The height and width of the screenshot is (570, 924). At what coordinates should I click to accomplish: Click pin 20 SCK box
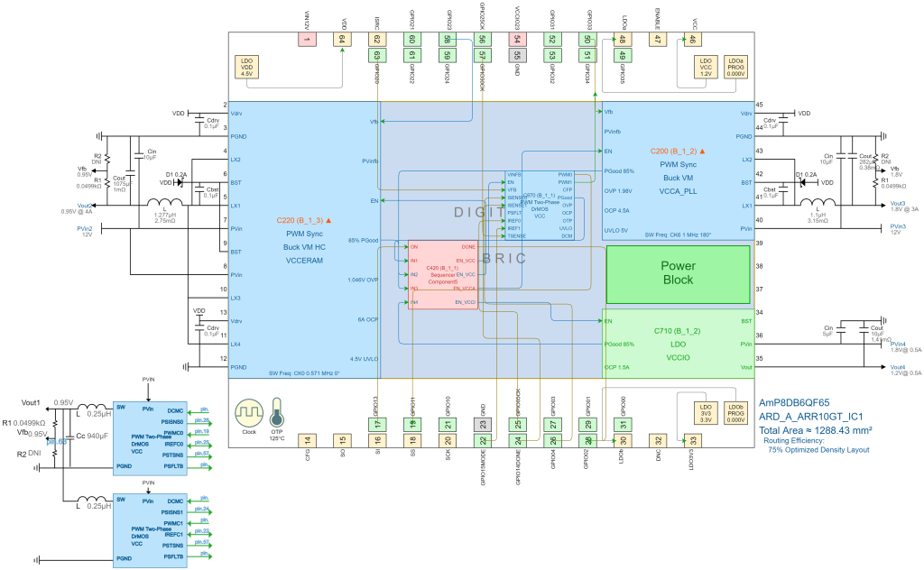[448, 440]
